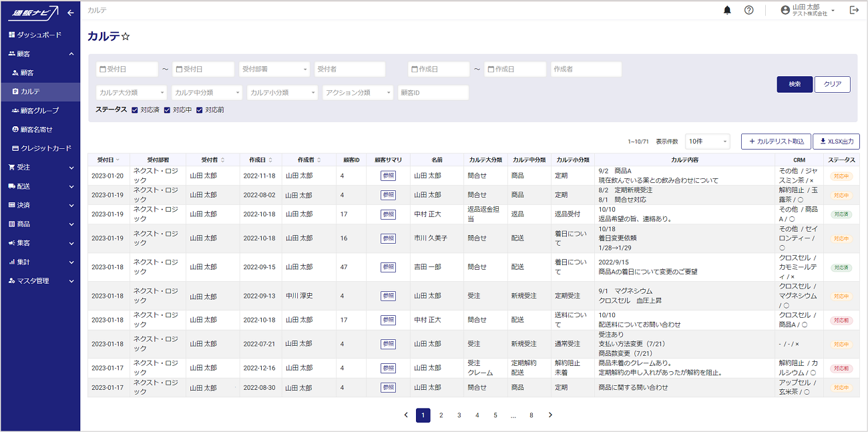Open the help question mark icon
Image resolution: width=868 pixels, height=432 pixels.
(x=749, y=11)
